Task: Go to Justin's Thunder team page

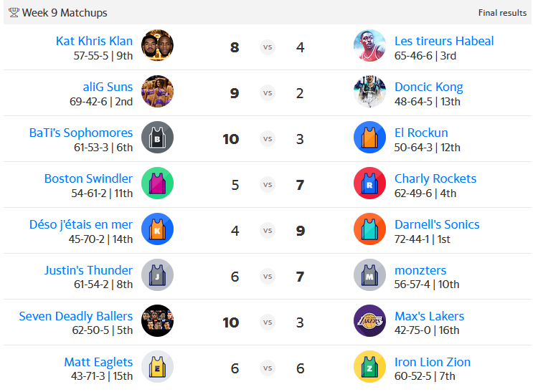Action: [x=88, y=270]
